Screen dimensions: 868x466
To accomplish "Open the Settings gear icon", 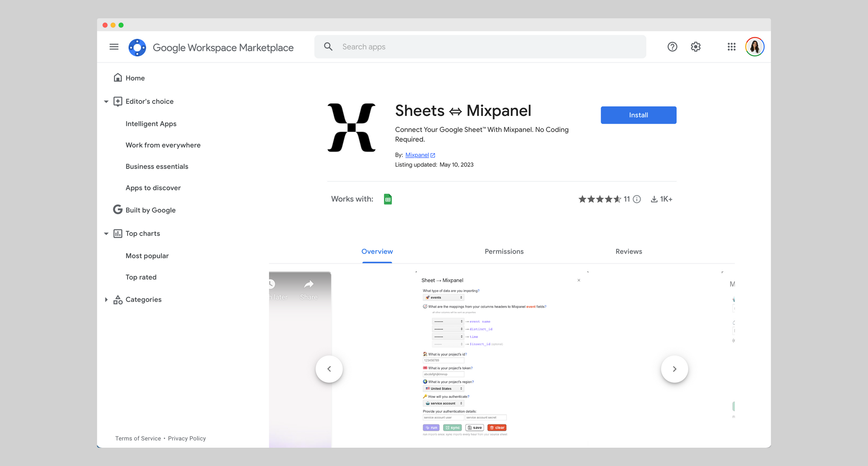I will click(x=696, y=47).
